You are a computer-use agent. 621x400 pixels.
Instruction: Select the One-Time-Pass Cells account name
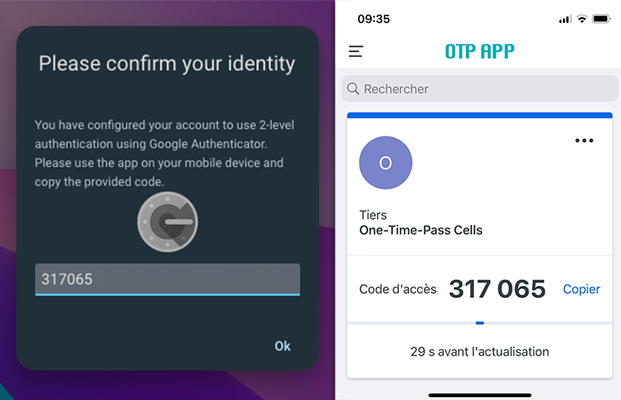tap(421, 230)
